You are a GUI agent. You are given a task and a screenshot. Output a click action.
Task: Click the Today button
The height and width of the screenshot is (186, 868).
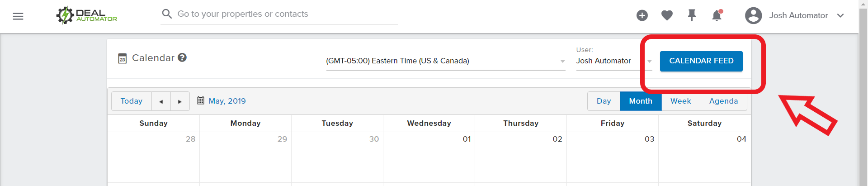click(x=132, y=101)
